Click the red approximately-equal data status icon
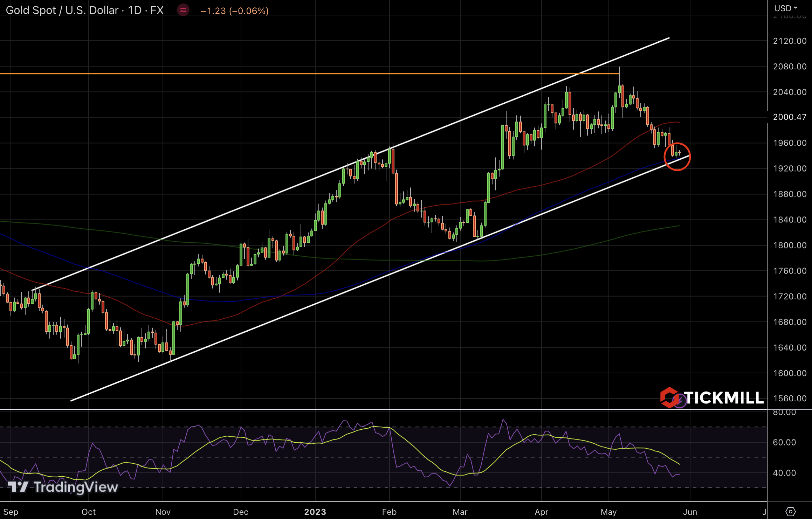 (x=183, y=10)
